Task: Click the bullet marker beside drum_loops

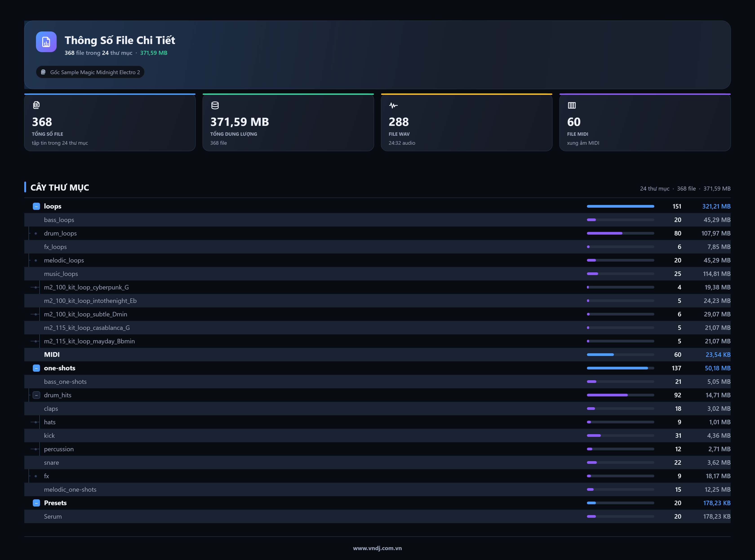Action: [x=36, y=233]
